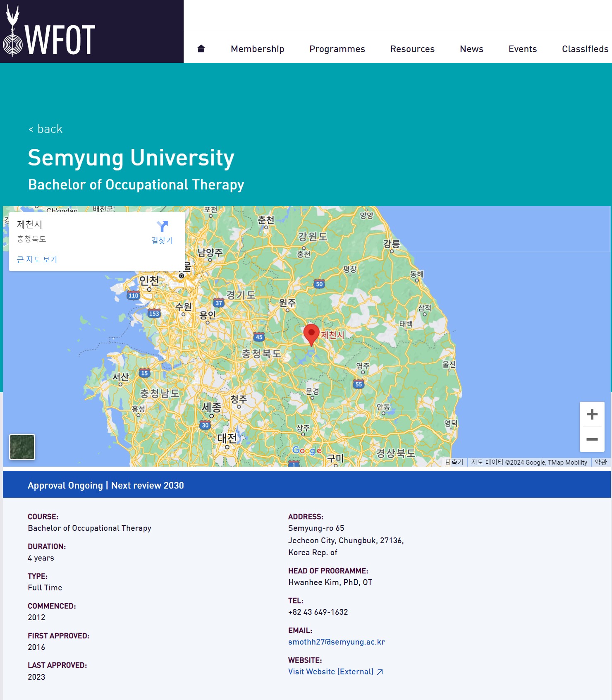Click the 대전 city label on map
612x700 pixels.
coord(227,438)
